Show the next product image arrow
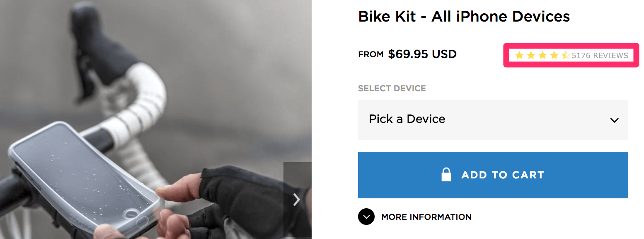The image size is (644, 239). click(297, 200)
